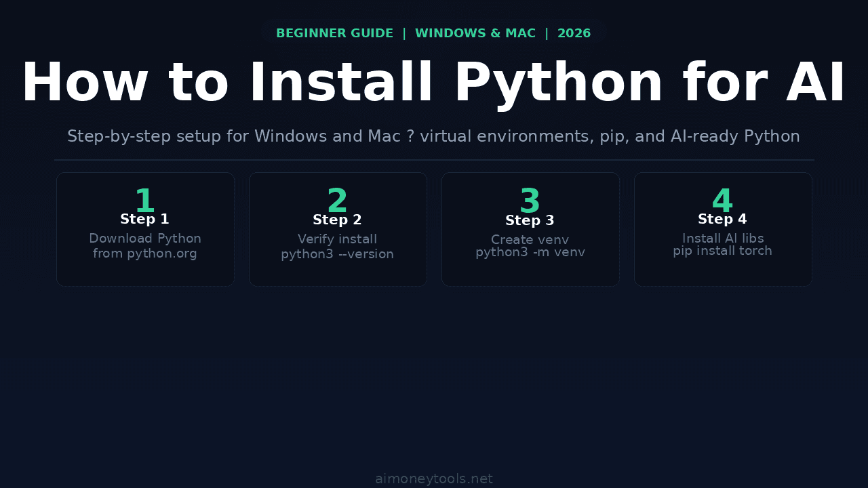Image resolution: width=868 pixels, height=488 pixels.
Task: Select the Verify install python3 --version card
Action: (337, 228)
